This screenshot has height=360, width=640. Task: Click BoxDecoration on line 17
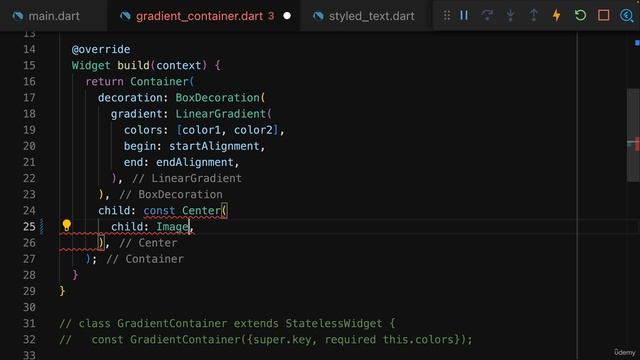tap(218, 98)
